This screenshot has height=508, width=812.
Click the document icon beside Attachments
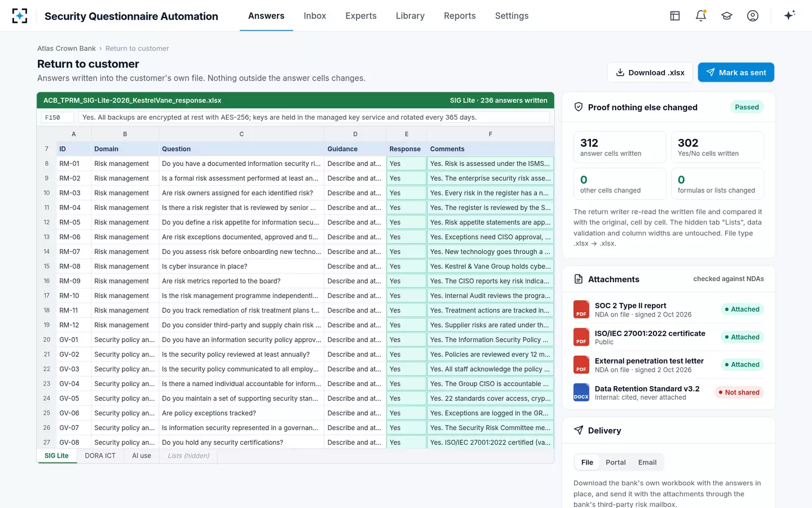pyautogui.click(x=579, y=279)
